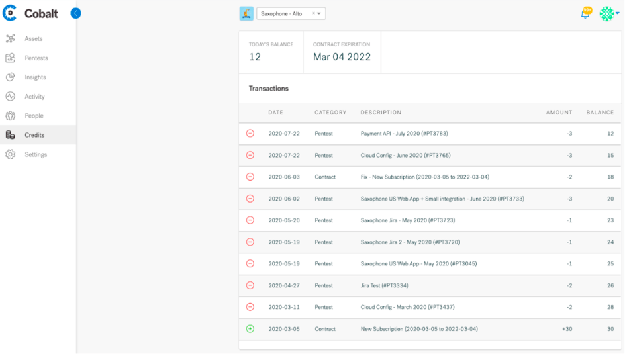Image resolution: width=629 pixels, height=364 pixels.
Task: Click date 2020-05-20 in transactions table
Action: pyautogui.click(x=284, y=220)
